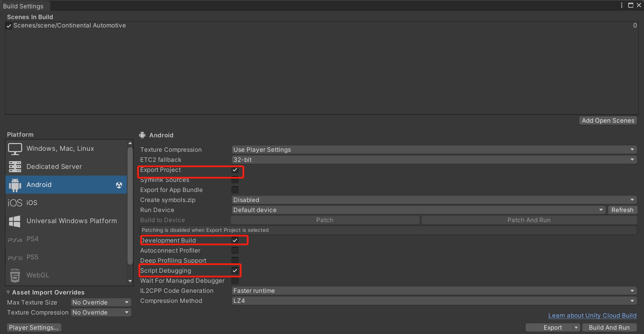The width and height of the screenshot is (644, 334).
Task: Select the PS5 platform entry
Action: (x=66, y=257)
